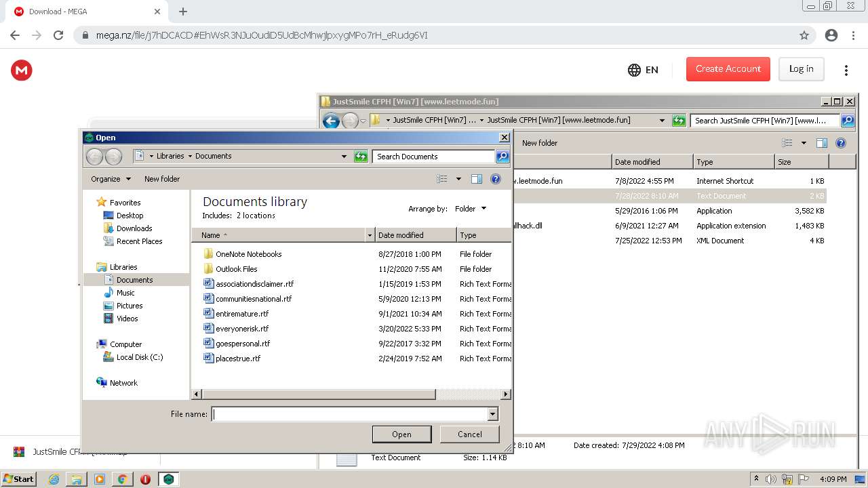Click inside the File name input field
This screenshot has width=868, height=488.
click(351, 414)
